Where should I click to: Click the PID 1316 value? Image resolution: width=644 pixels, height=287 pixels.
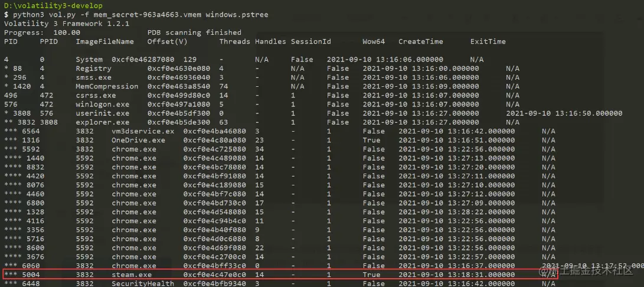[30, 140]
